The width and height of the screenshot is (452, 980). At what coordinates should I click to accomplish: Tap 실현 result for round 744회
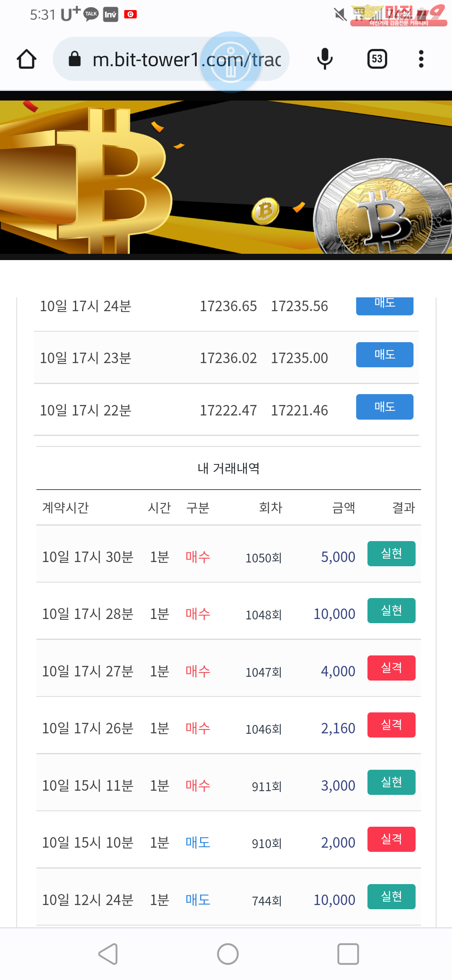pos(391,897)
